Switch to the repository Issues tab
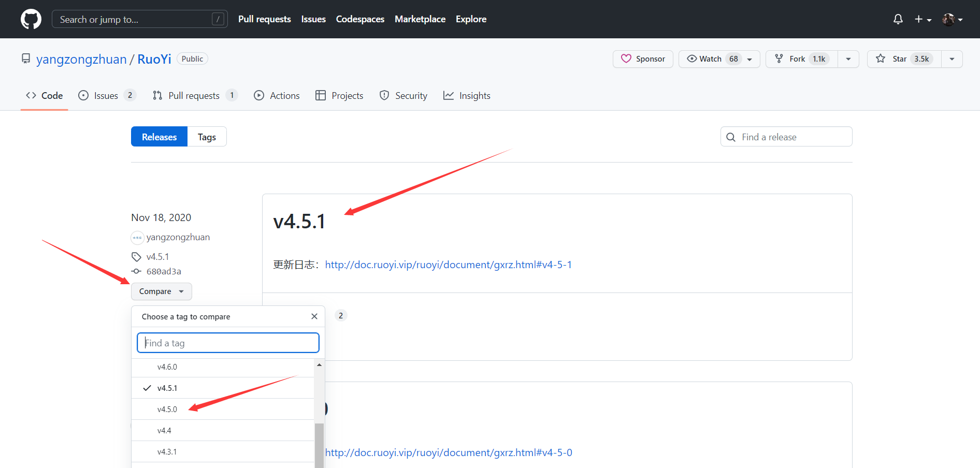 pos(107,96)
